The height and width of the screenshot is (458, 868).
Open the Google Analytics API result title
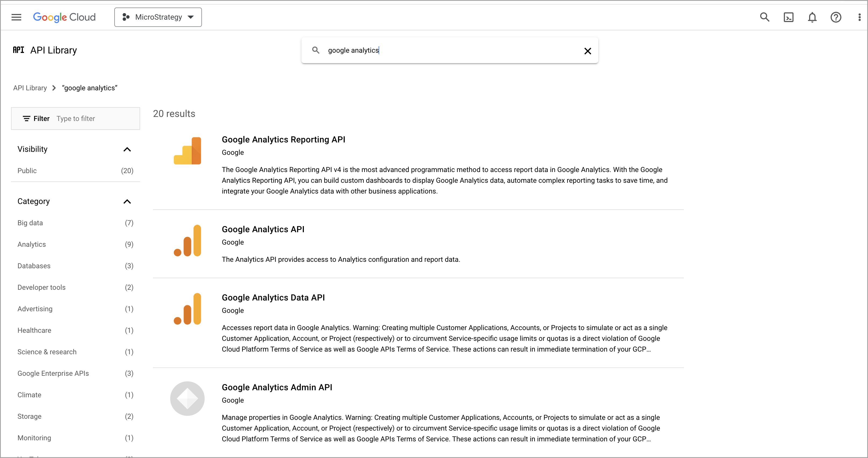[263, 229]
